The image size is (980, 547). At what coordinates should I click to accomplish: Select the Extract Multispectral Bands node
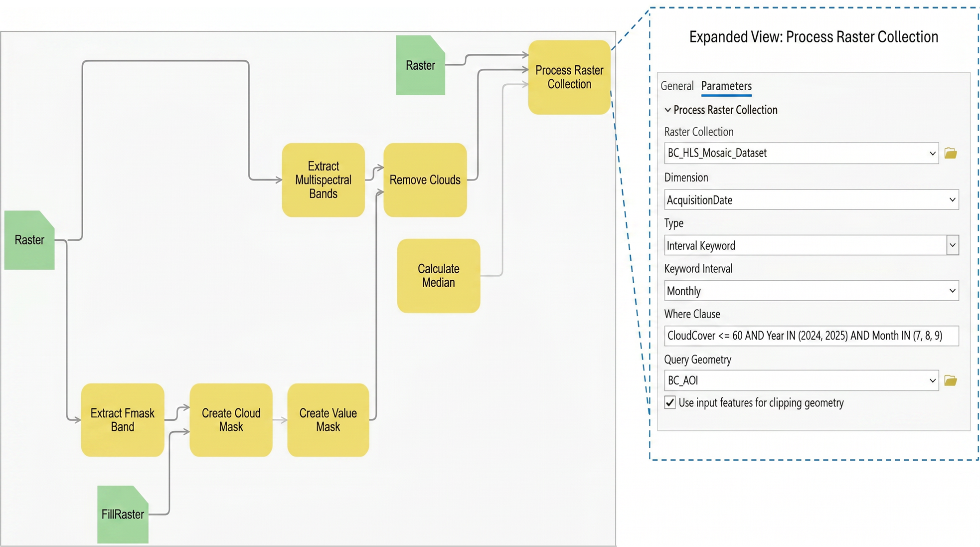(x=324, y=180)
